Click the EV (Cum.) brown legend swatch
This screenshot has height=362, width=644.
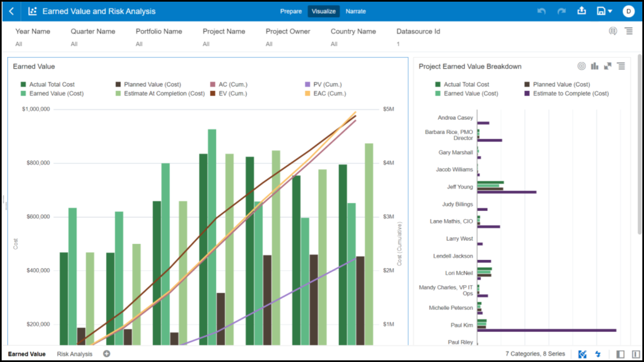click(212, 93)
